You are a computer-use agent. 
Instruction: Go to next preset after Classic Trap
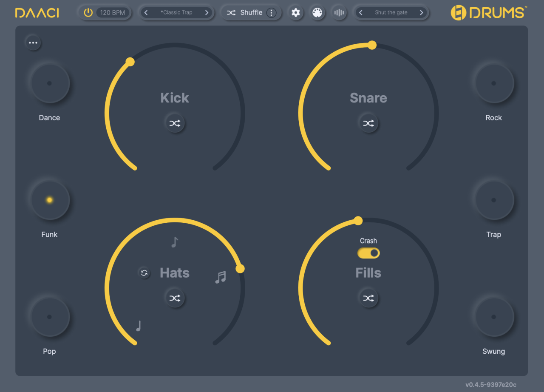point(207,13)
